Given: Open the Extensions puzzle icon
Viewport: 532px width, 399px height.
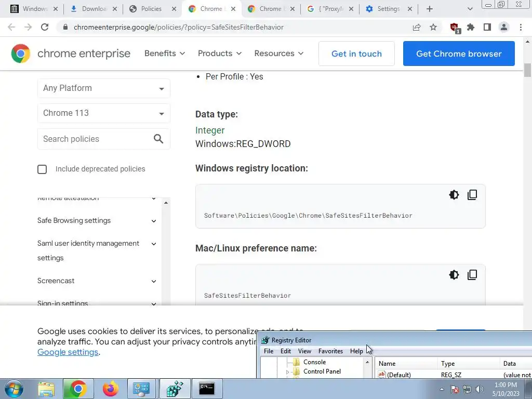Looking at the screenshot, I should pyautogui.click(x=471, y=27).
